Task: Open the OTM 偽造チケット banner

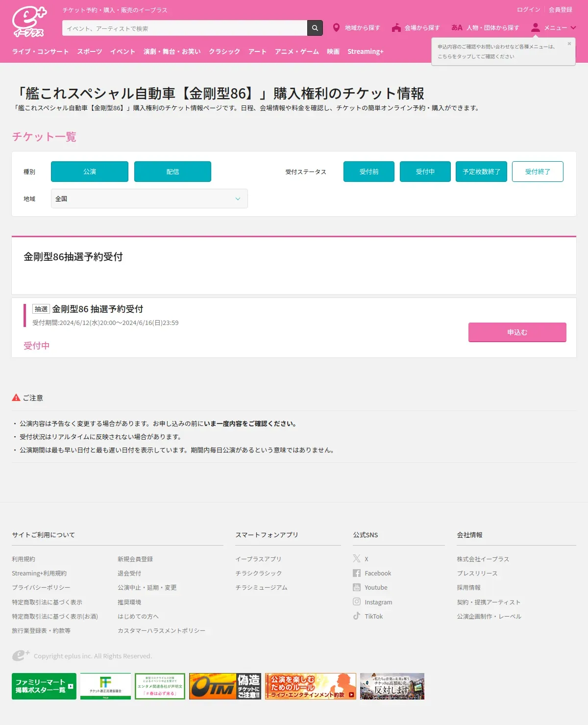Action: [225, 686]
